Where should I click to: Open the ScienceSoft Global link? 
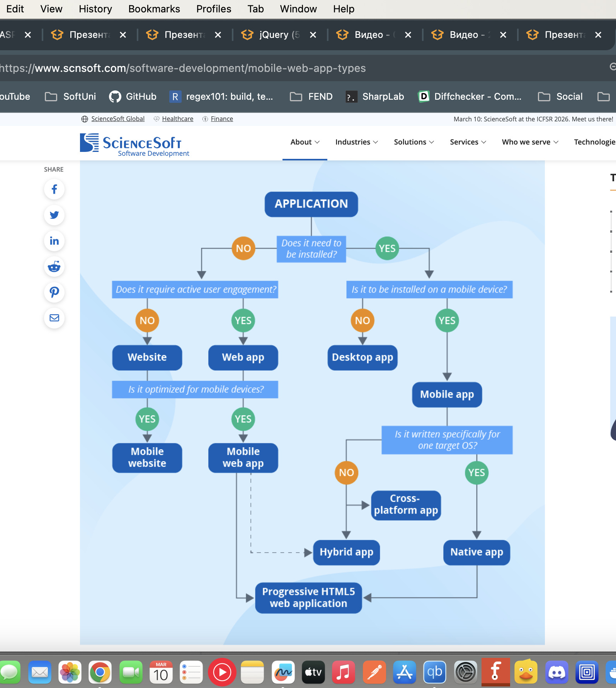coord(118,119)
